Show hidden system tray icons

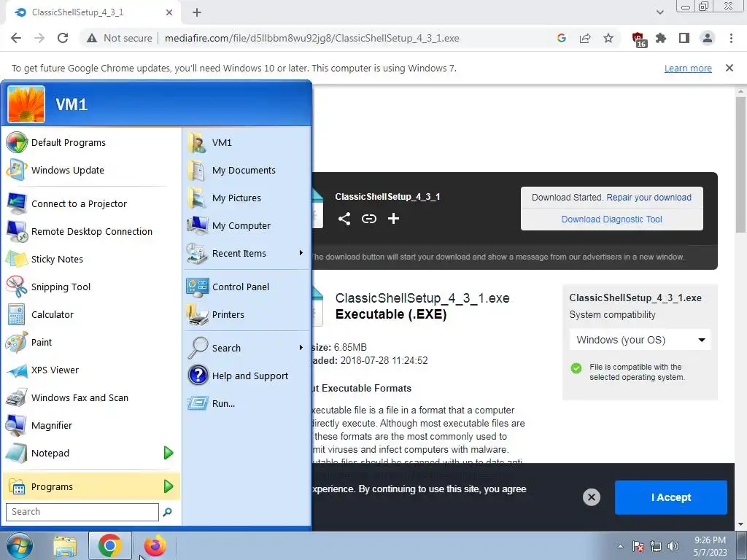pos(620,546)
